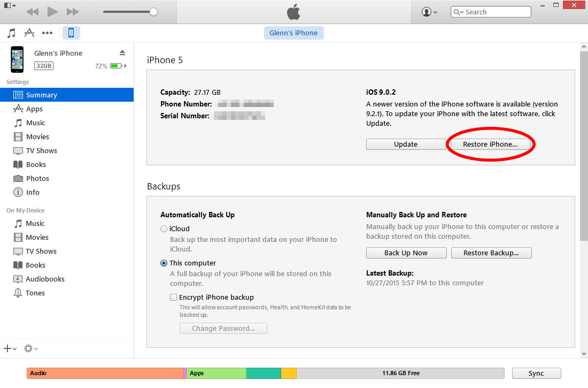
Task: Click the Sync button
Action: point(536,374)
